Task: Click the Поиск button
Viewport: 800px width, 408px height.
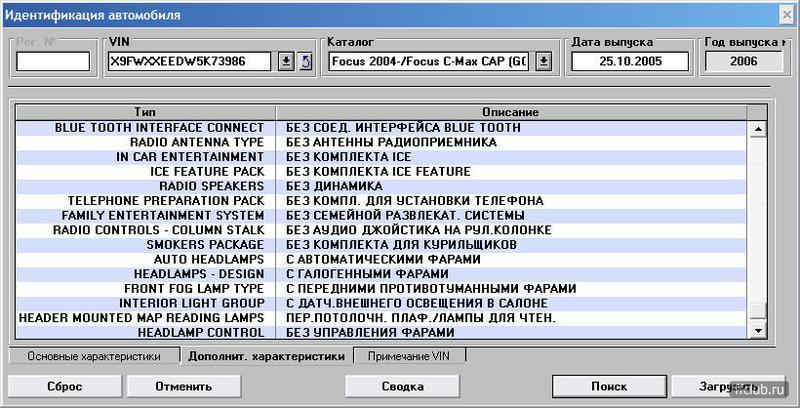Action: 609,387
